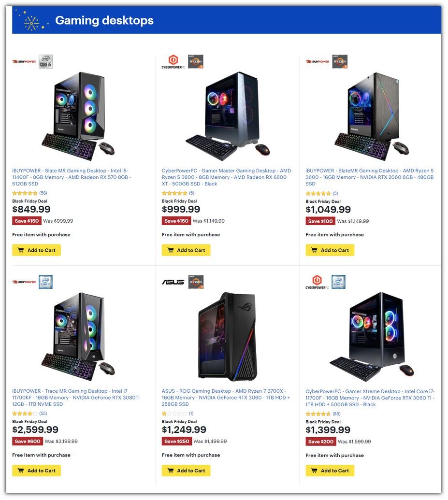
Task: Click the Intel Core i7 badge above the Gamer Xtreme desktop
Action: (339, 282)
